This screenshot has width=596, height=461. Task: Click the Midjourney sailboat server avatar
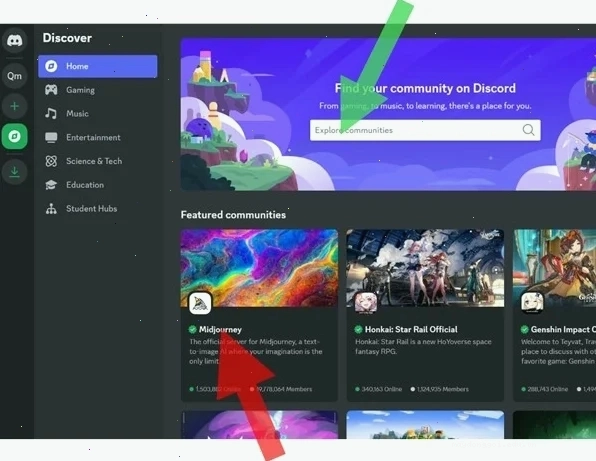(200, 303)
